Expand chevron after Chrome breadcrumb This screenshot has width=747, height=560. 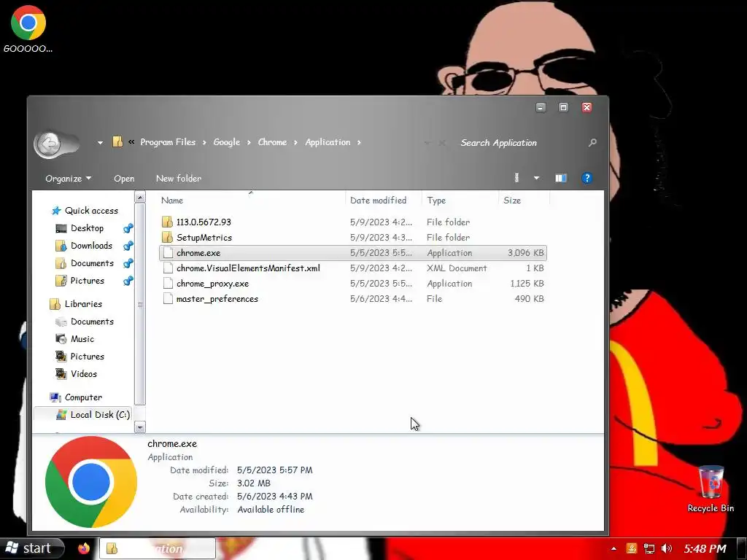click(x=295, y=142)
